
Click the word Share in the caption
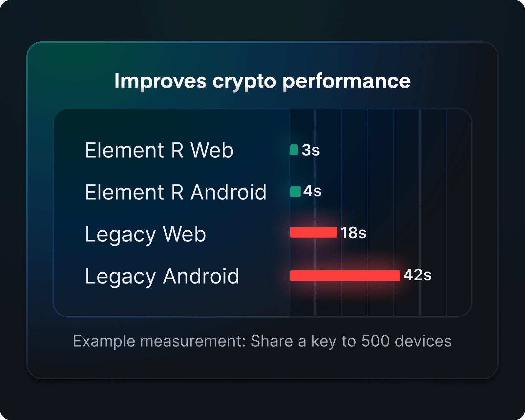click(272, 341)
